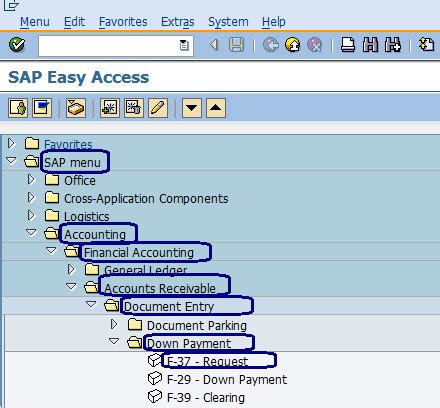The height and width of the screenshot is (408, 440).
Task: Expand the Document Parking node
Action: click(x=114, y=324)
